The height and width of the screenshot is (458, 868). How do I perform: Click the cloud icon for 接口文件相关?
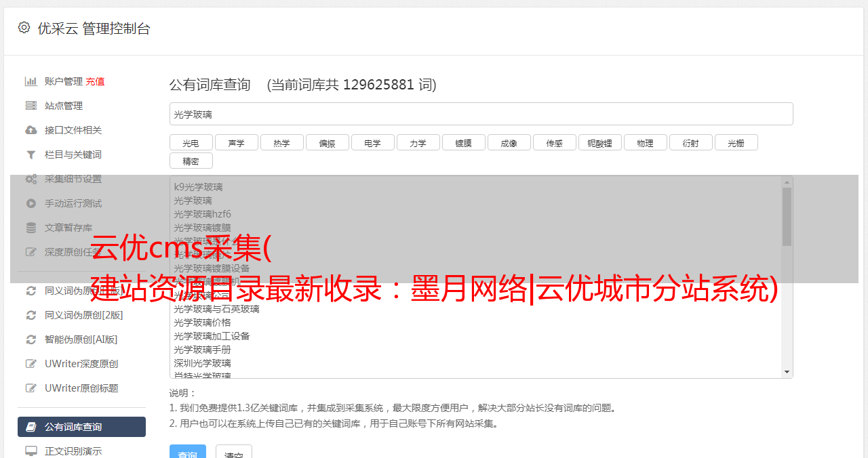click(x=31, y=130)
